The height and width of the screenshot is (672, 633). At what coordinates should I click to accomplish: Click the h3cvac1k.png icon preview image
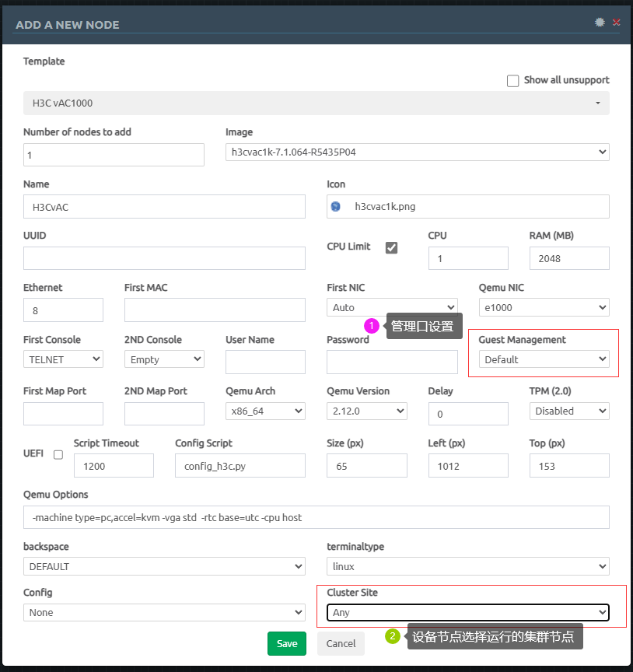click(x=336, y=207)
